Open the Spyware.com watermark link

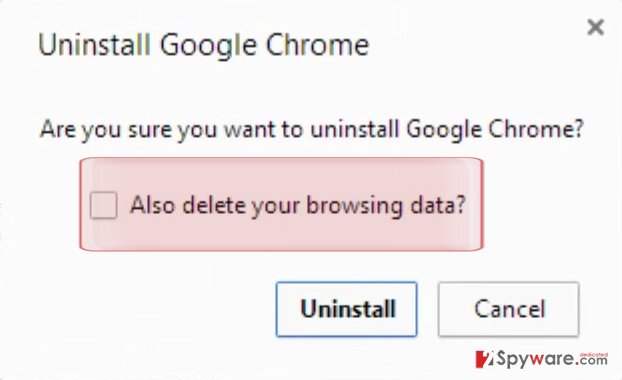coord(541,359)
